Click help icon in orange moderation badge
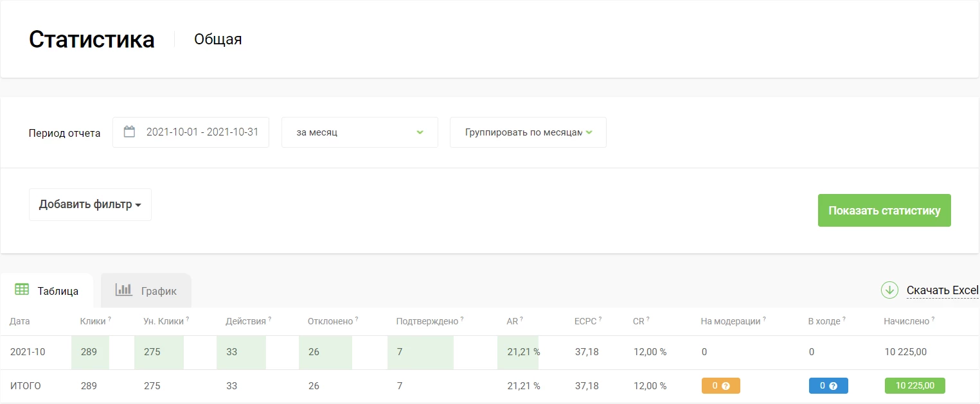The image size is (980, 404). point(726,386)
